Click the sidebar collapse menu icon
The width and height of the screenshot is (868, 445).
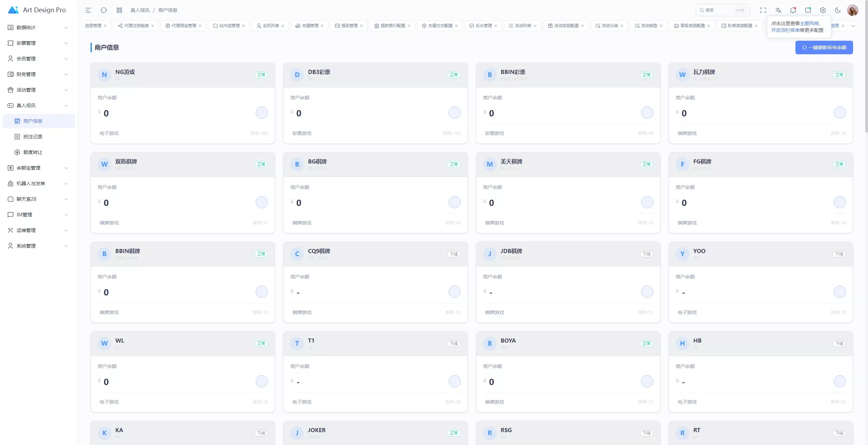[88, 10]
